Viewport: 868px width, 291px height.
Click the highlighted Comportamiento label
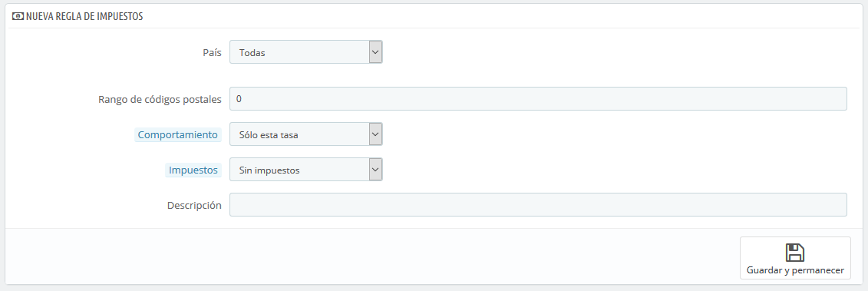(178, 134)
